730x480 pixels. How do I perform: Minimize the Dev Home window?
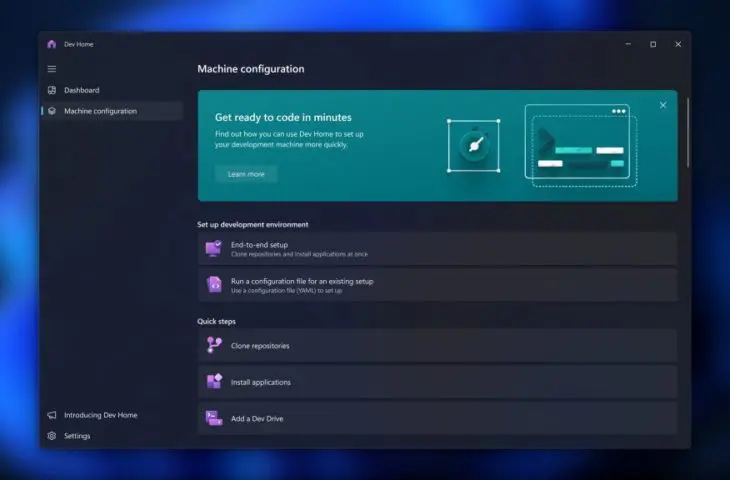click(x=628, y=44)
